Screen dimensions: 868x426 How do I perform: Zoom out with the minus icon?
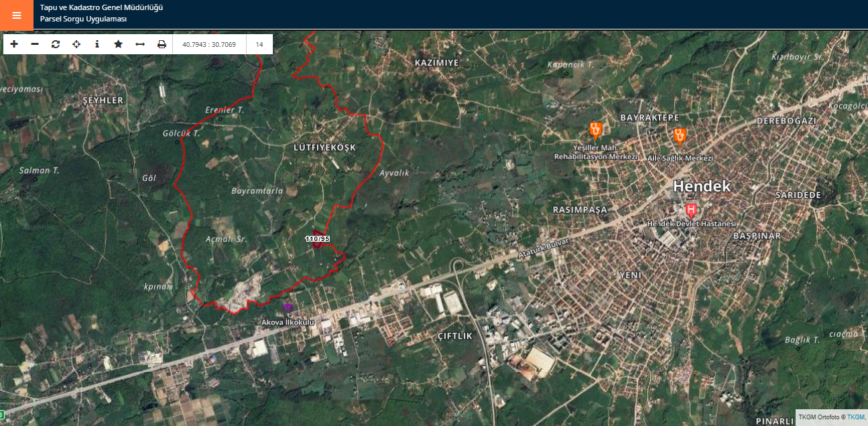click(35, 44)
